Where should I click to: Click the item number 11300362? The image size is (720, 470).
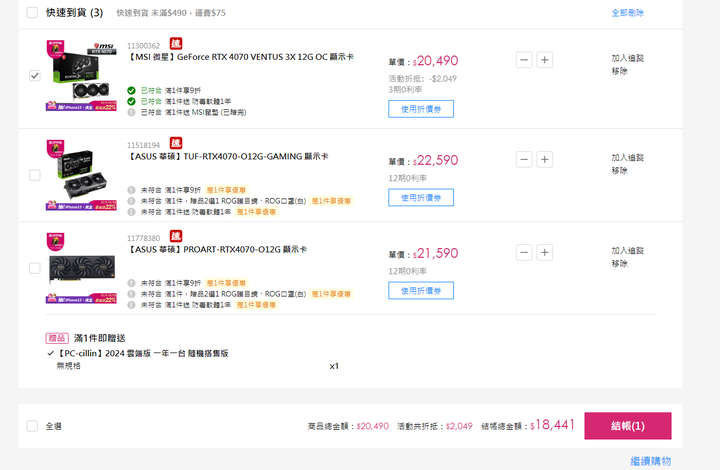click(144, 46)
